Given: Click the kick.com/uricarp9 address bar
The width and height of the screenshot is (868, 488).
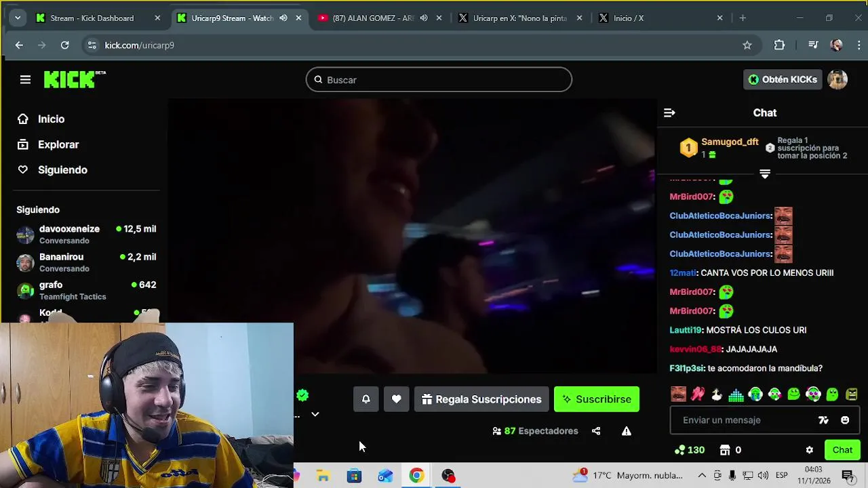Looking at the screenshot, I should 420,45.
